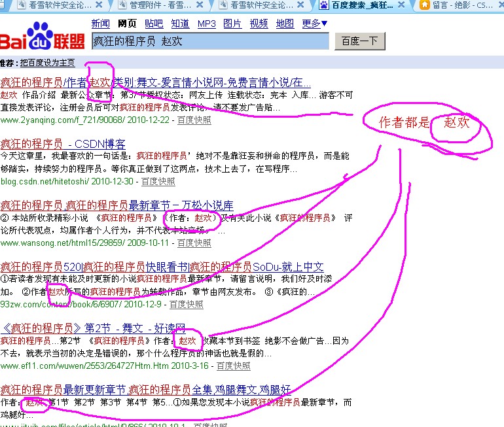Viewport: 504px width, 427px height.
Task: Switch to the 管理附件 - 看雪 tab
Action: click(x=160, y=5)
